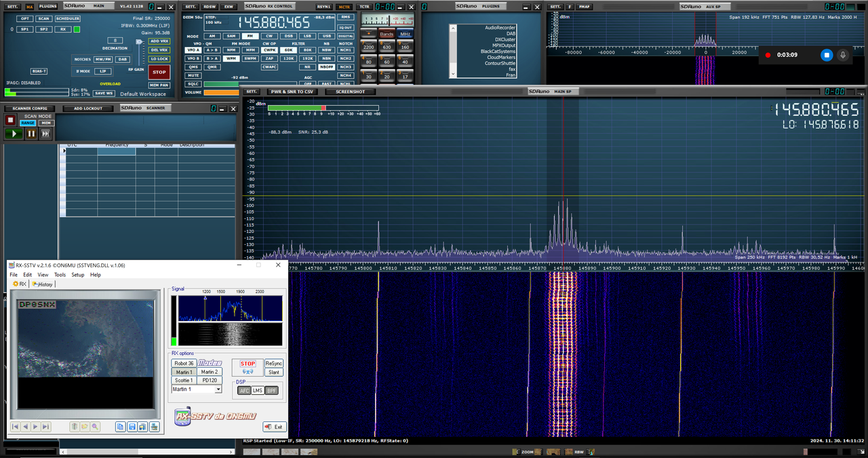Screen dimensions: 868x458
Task: Toggle the AFC DSP option in RX-SSTV
Action: point(244,390)
